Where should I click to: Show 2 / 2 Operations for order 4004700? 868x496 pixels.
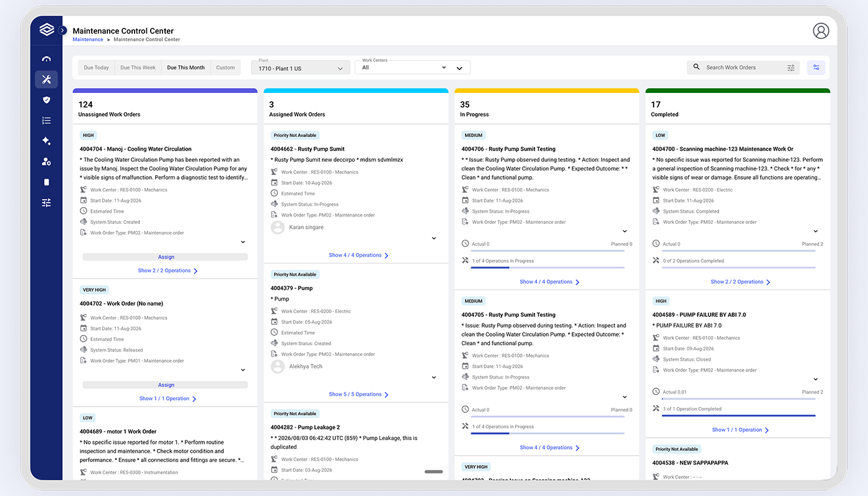pyautogui.click(x=741, y=282)
